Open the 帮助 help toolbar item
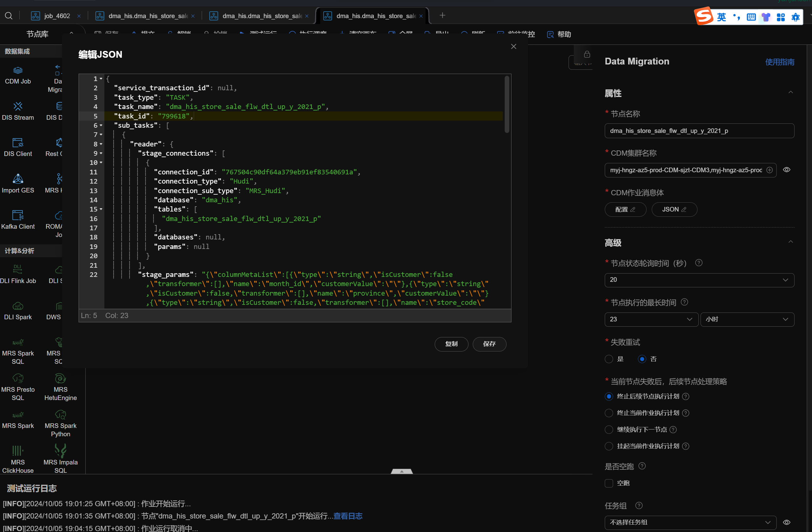This screenshot has height=532, width=812. [x=559, y=34]
